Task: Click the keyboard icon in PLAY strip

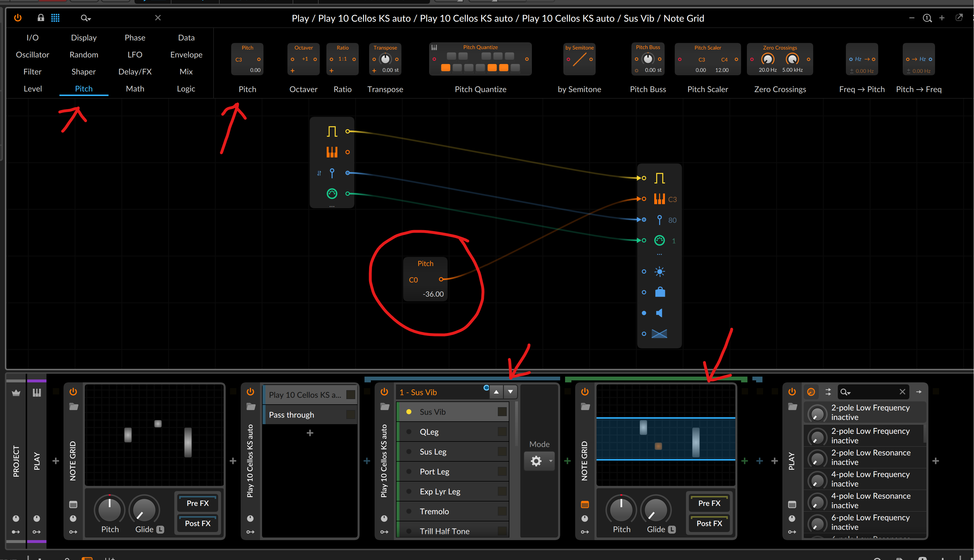Action: click(37, 392)
